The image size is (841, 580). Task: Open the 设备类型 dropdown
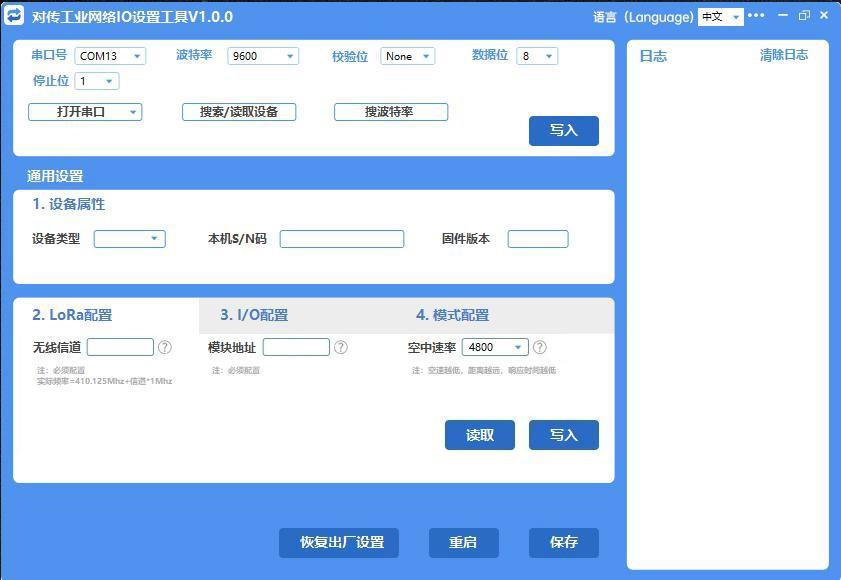tap(129, 239)
